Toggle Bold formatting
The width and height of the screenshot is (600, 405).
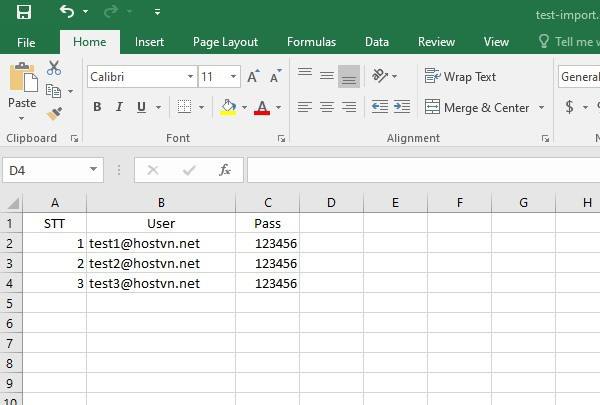97,107
